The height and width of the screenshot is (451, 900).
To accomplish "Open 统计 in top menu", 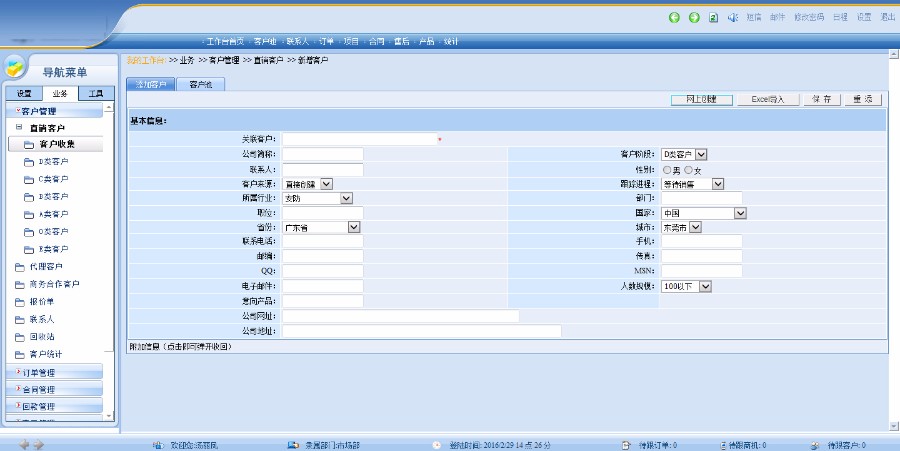I will click(451, 41).
